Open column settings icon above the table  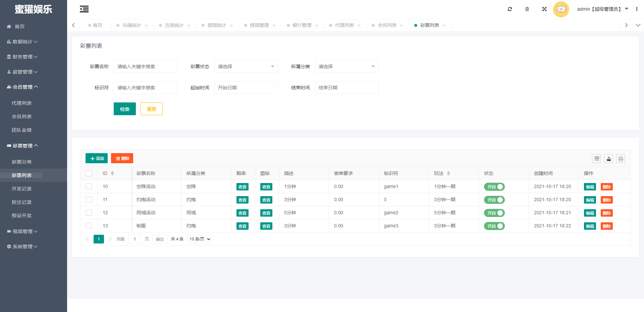(x=596, y=158)
